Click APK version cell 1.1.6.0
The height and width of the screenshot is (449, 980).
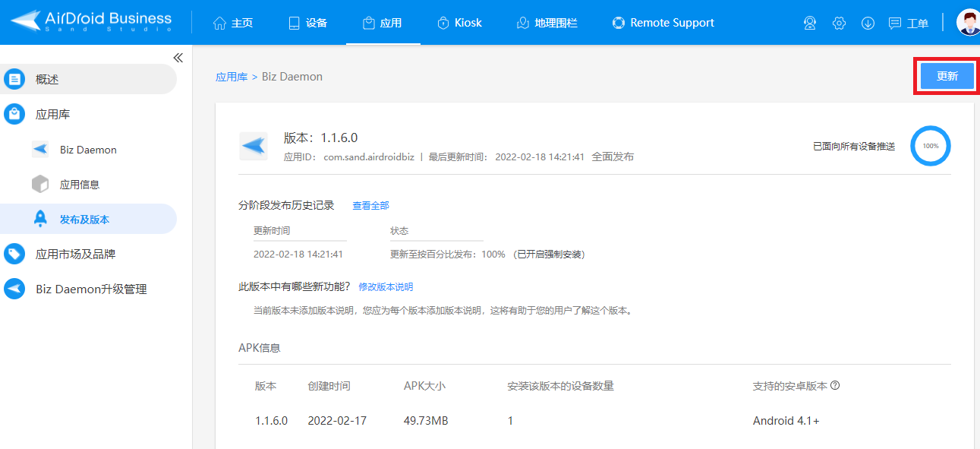(x=271, y=420)
